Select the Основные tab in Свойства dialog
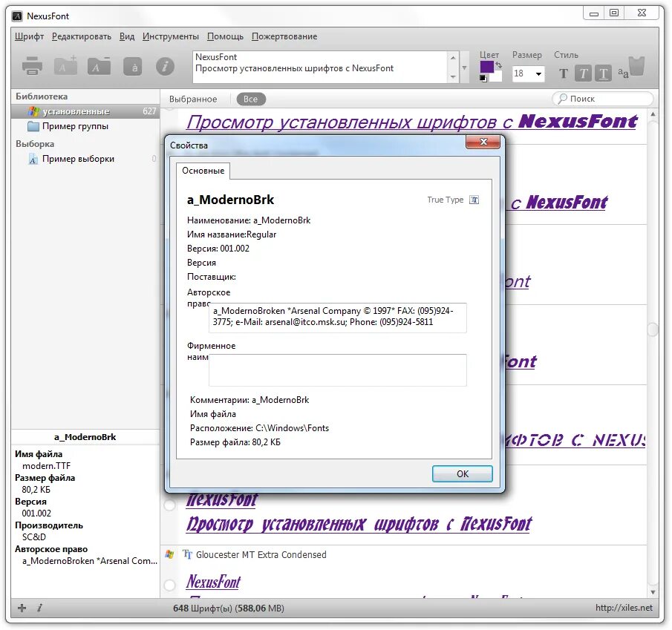The height and width of the screenshot is (630, 672). [x=203, y=171]
